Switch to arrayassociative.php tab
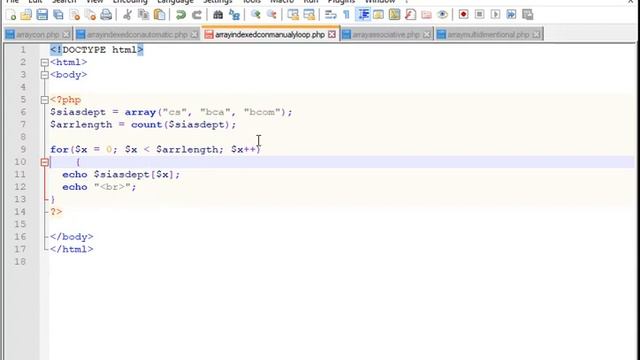Image resolution: width=640 pixels, height=360 pixels. tap(386, 35)
